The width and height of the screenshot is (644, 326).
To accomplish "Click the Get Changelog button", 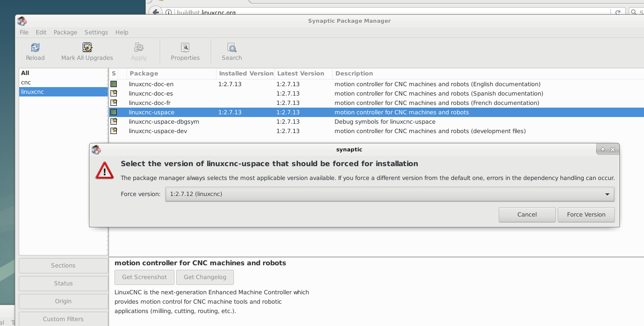I will coord(205,277).
